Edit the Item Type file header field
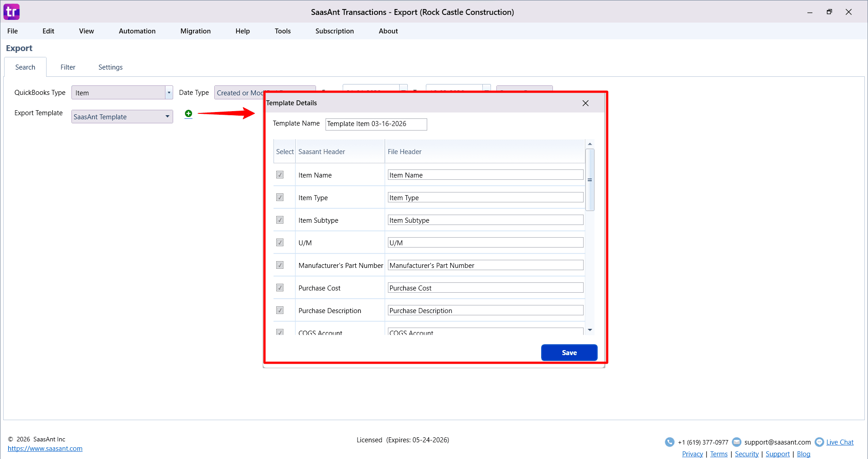This screenshot has width=868, height=459. 486,197
